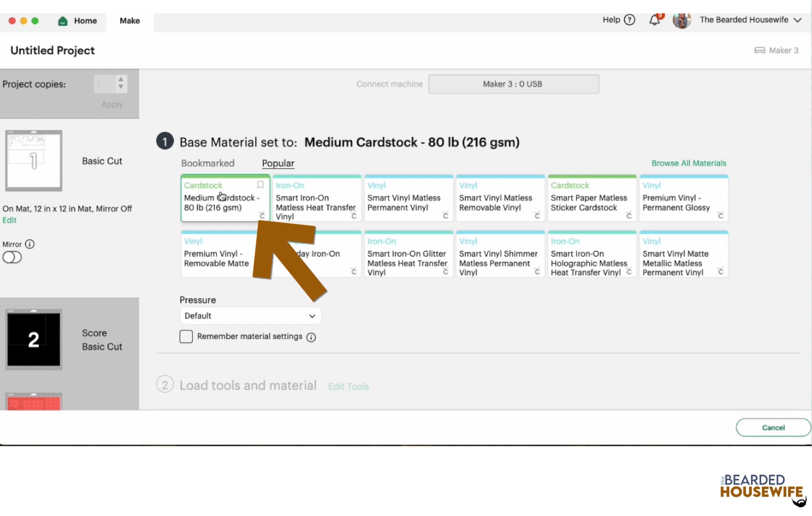Bookmark the Medium Cardstock material

coord(260,185)
